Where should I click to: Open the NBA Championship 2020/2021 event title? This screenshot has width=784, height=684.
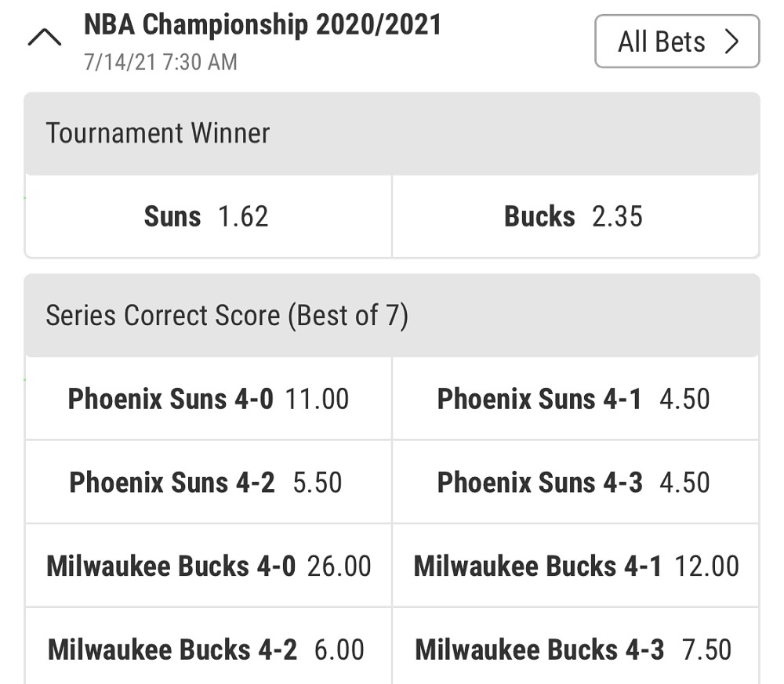coord(263,25)
